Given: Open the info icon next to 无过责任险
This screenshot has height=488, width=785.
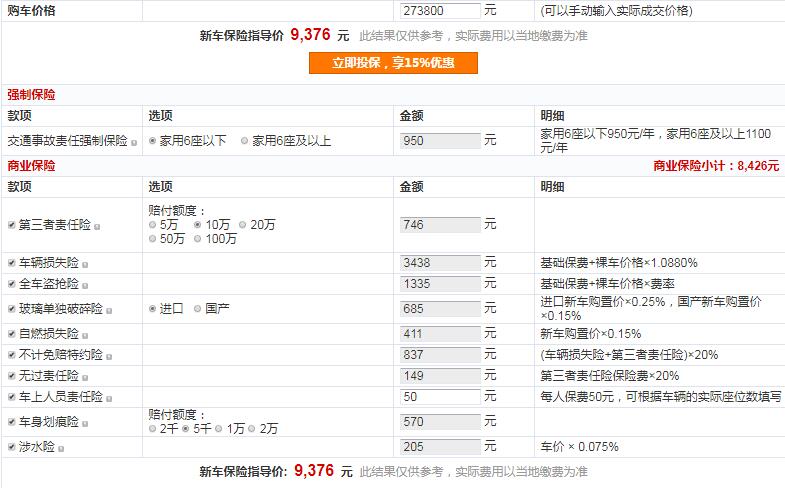Looking at the screenshot, I should point(85,378).
